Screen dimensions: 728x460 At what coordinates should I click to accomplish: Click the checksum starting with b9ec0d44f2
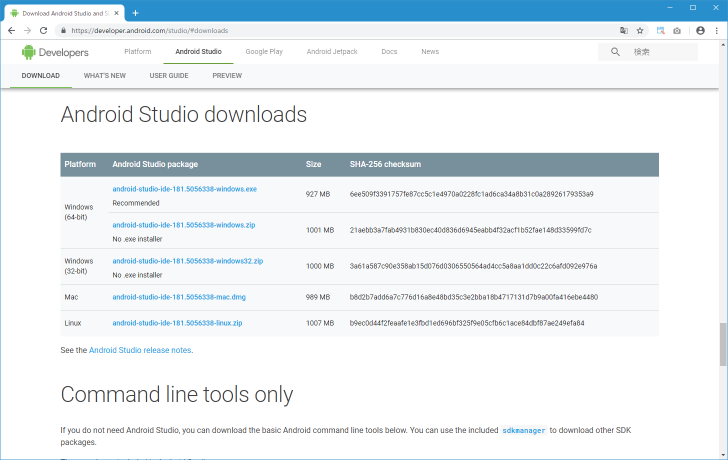click(467, 323)
